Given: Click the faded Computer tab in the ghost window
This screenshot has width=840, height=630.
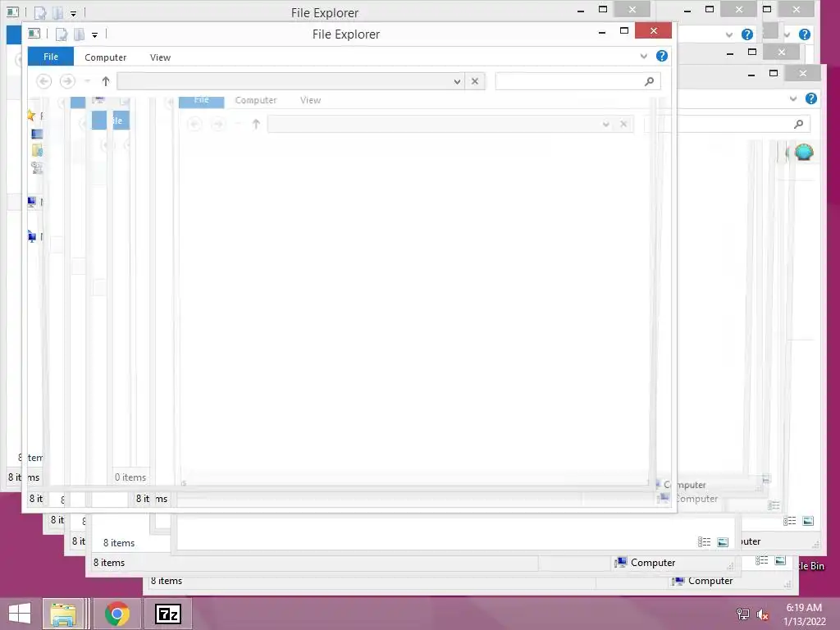Looking at the screenshot, I should point(256,100).
